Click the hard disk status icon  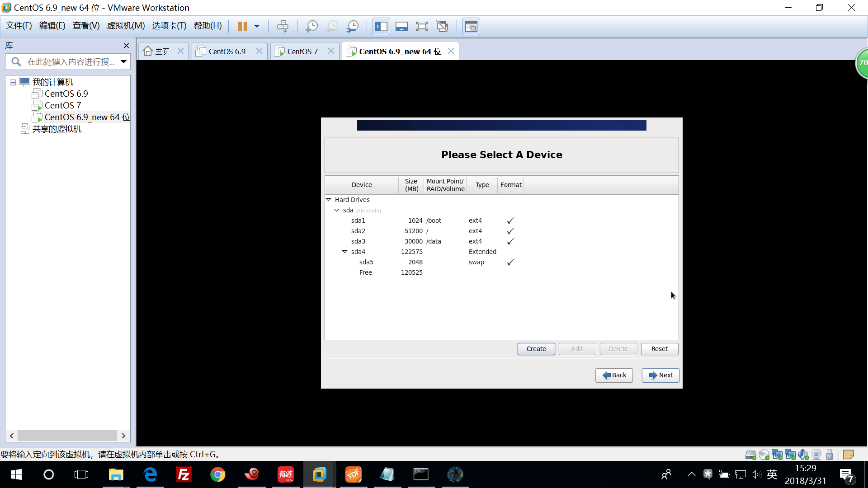(x=750, y=455)
